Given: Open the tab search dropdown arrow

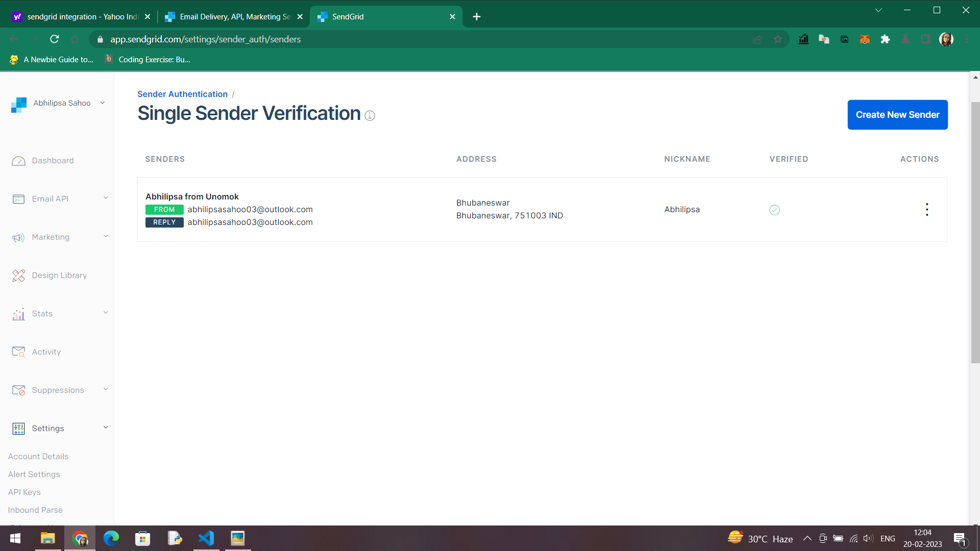Looking at the screenshot, I should [878, 10].
